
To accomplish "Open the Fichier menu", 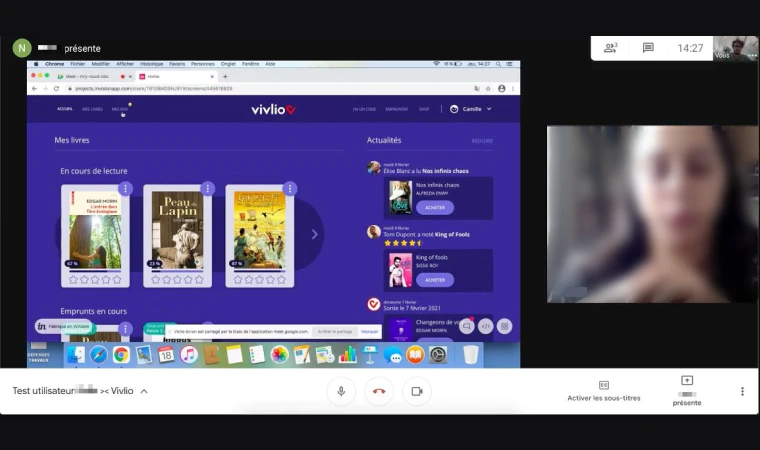I will [x=78, y=64].
